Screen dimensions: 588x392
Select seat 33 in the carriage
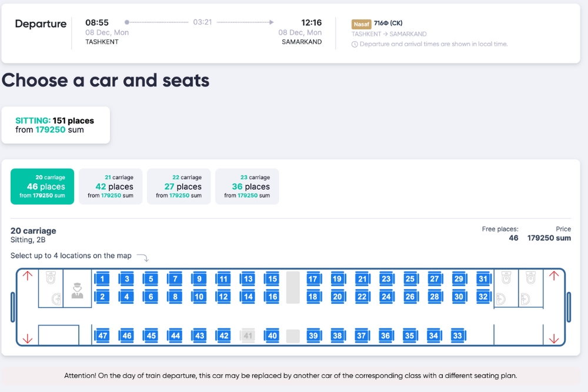(x=457, y=336)
